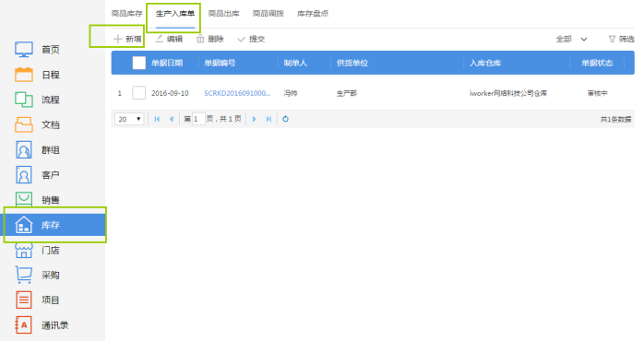Toggle the select-all header checkbox
This screenshot has height=341, width=644.
tap(138, 63)
